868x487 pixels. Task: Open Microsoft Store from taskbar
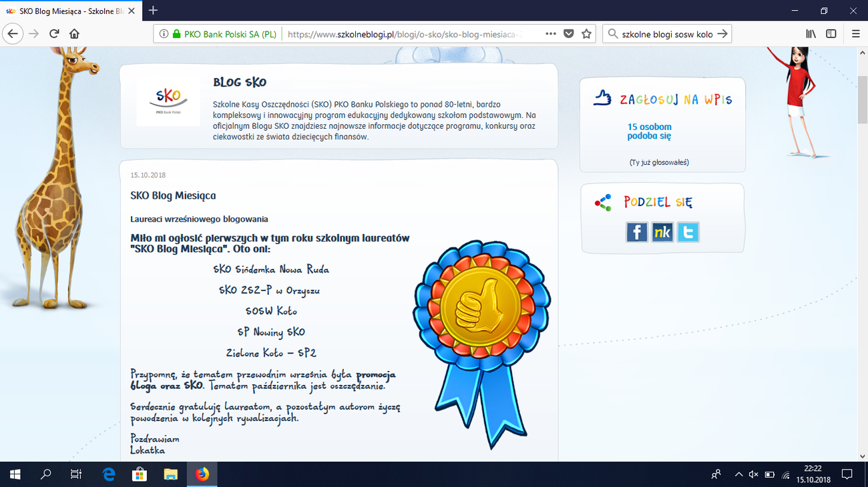coord(140,474)
